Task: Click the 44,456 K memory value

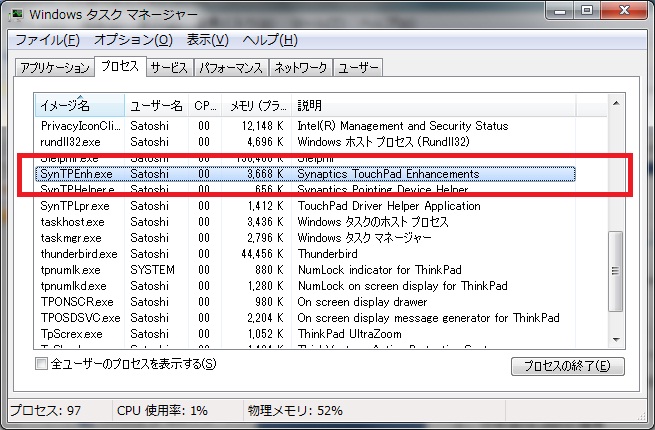Action: 262,254
